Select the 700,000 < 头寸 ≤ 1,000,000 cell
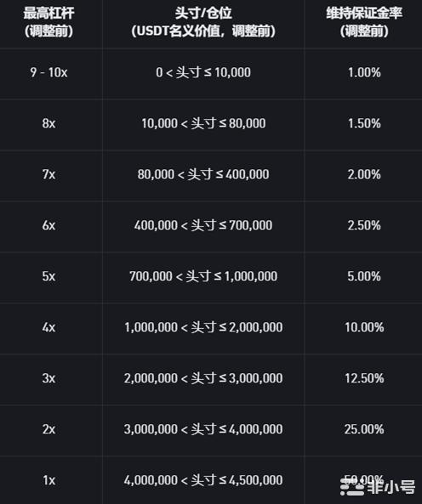The width and height of the screenshot is (422, 504). [x=203, y=276]
